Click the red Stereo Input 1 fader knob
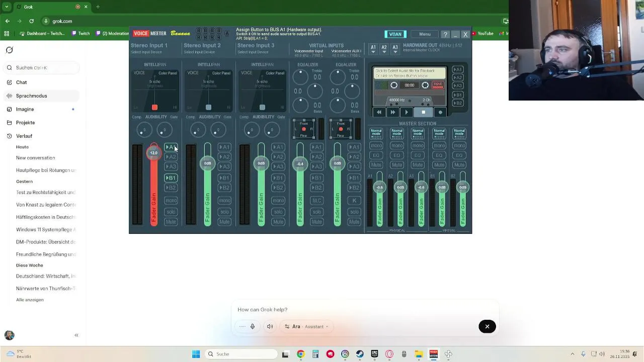Viewport: 644px width, 362px height. 153,153
